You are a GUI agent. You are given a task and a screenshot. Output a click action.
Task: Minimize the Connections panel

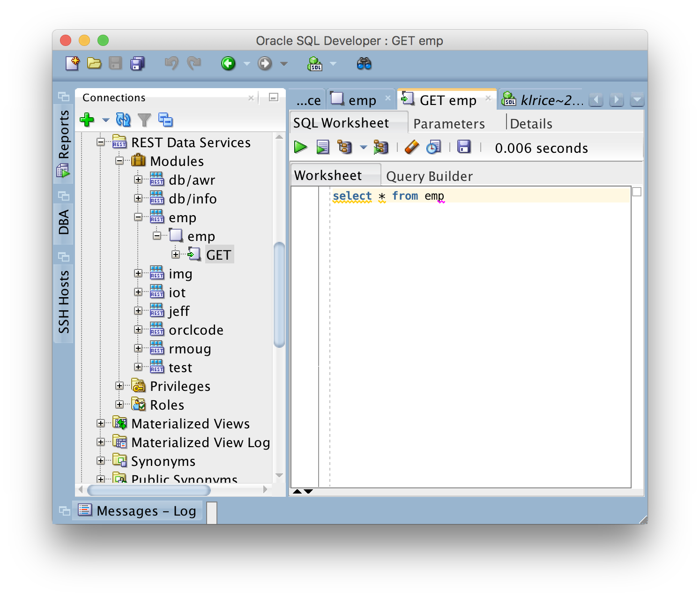pyautogui.click(x=274, y=97)
